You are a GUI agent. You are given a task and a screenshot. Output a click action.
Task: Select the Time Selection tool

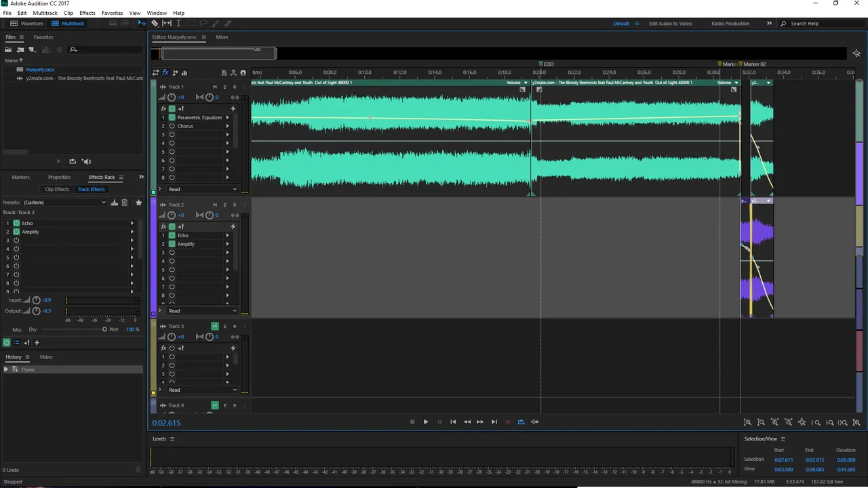click(x=178, y=23)
